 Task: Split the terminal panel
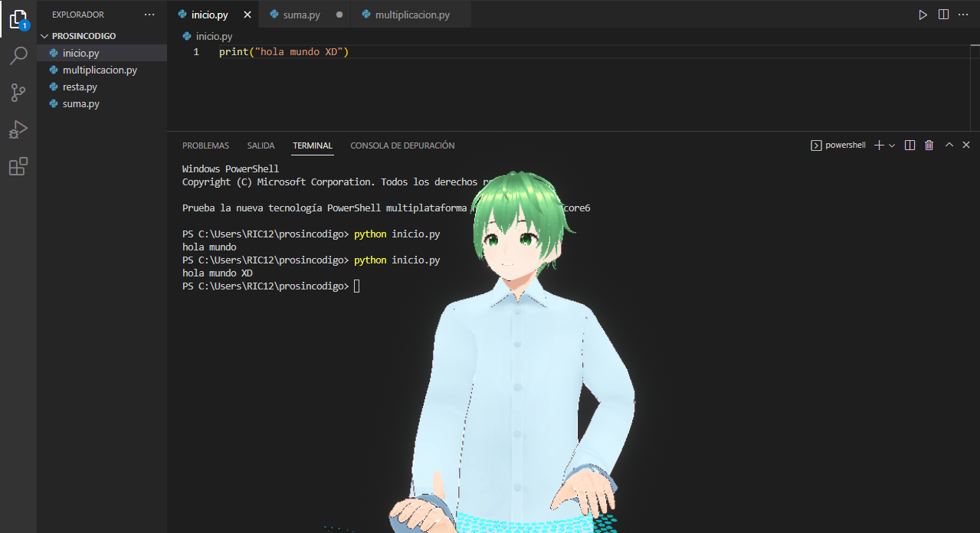point(910,146)
